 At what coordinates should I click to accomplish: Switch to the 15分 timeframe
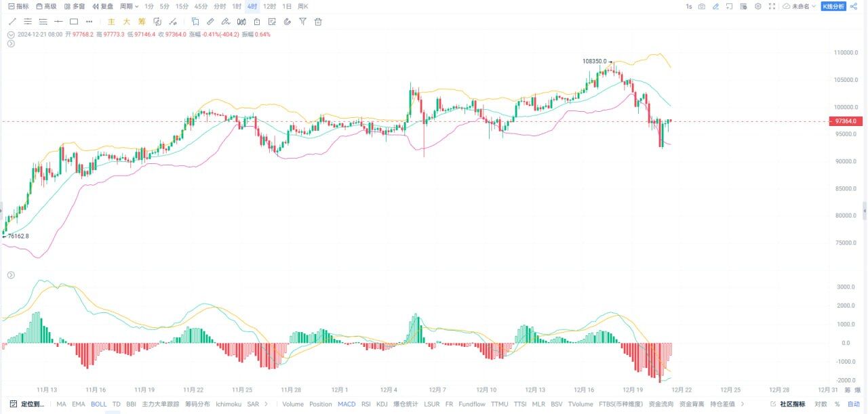coord(182,6)
